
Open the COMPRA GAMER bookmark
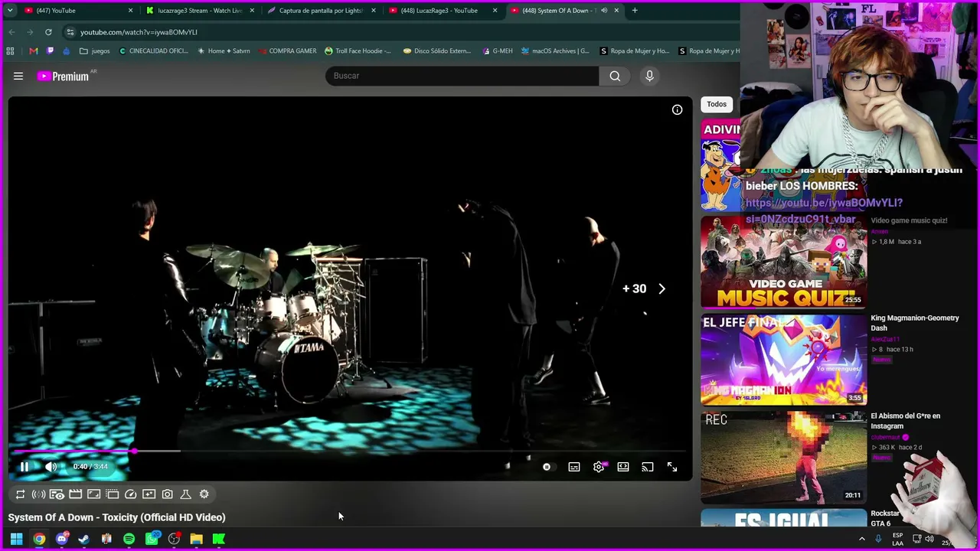[x=287, y=51]
